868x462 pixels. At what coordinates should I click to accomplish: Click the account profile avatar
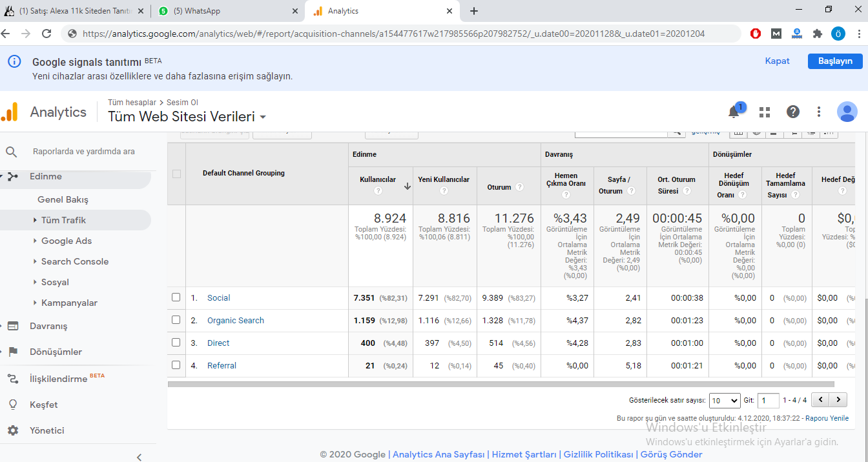pyautogui.click(x=847, y=112)
